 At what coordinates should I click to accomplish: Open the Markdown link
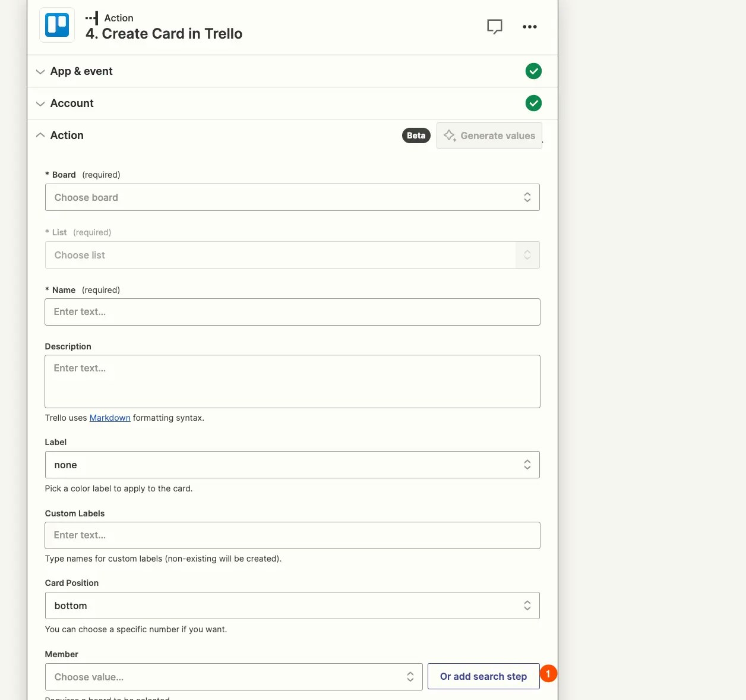coord(110,418)
